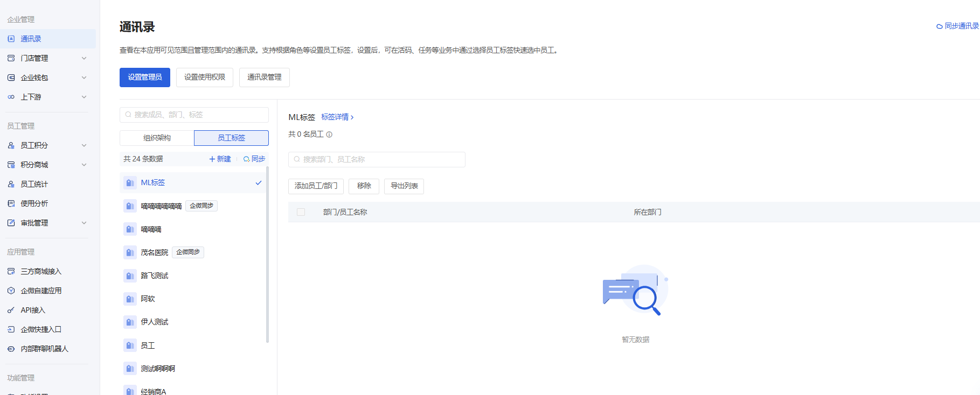Click 新建 to create a tag

point(220,159)
